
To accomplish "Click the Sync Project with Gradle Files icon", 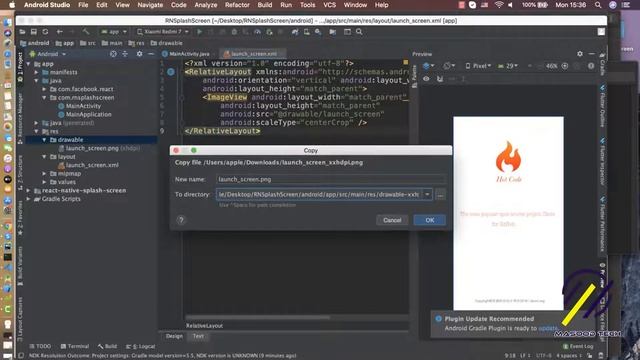I will point(295,32).
